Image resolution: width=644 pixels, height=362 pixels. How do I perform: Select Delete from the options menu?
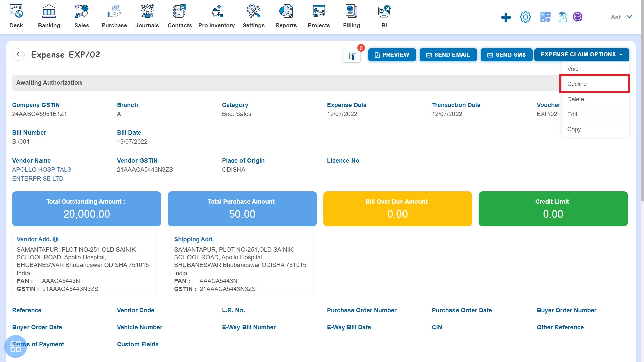(x=595, y=99)
